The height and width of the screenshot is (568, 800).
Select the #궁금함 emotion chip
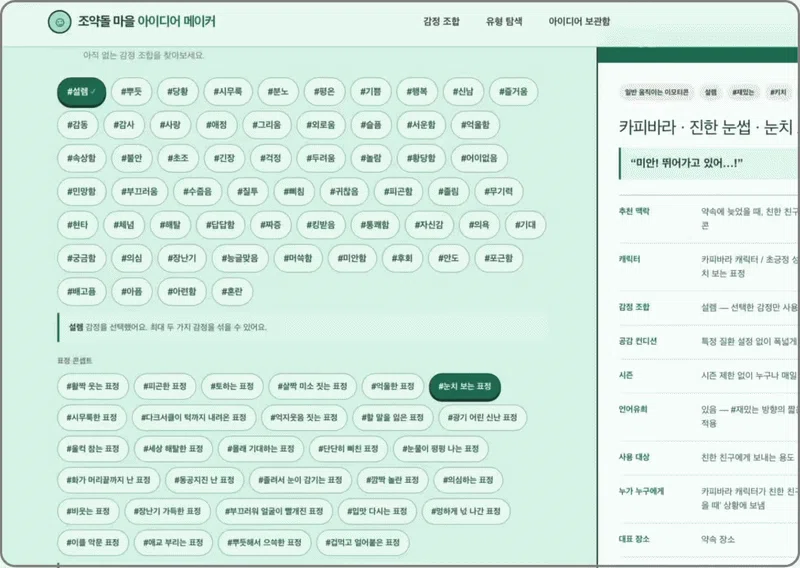click(82, 258)
